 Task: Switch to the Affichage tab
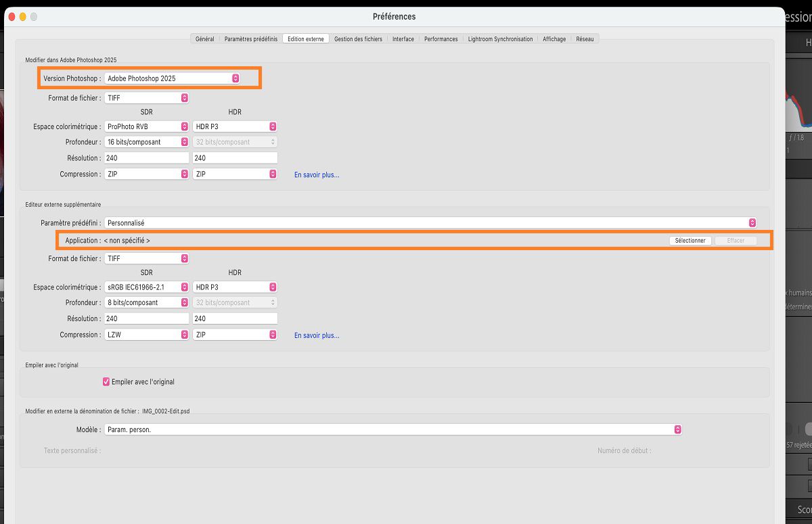pos(554,39)
